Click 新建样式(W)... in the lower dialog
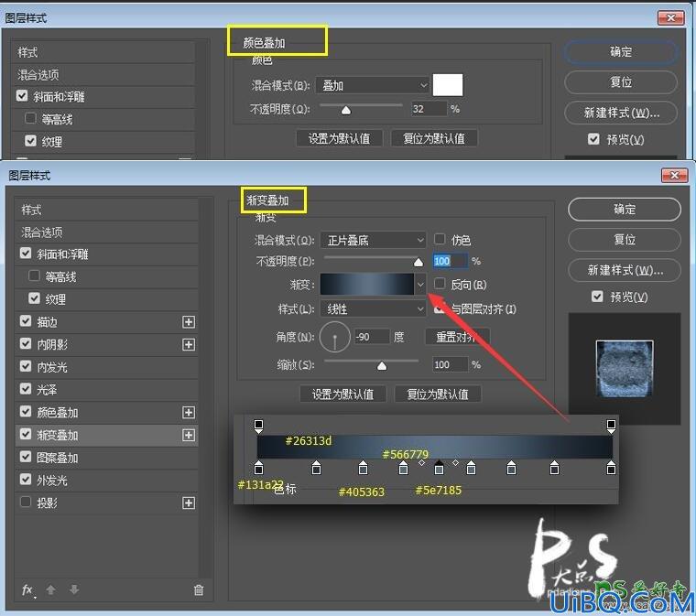 click(x=625, y=270)
